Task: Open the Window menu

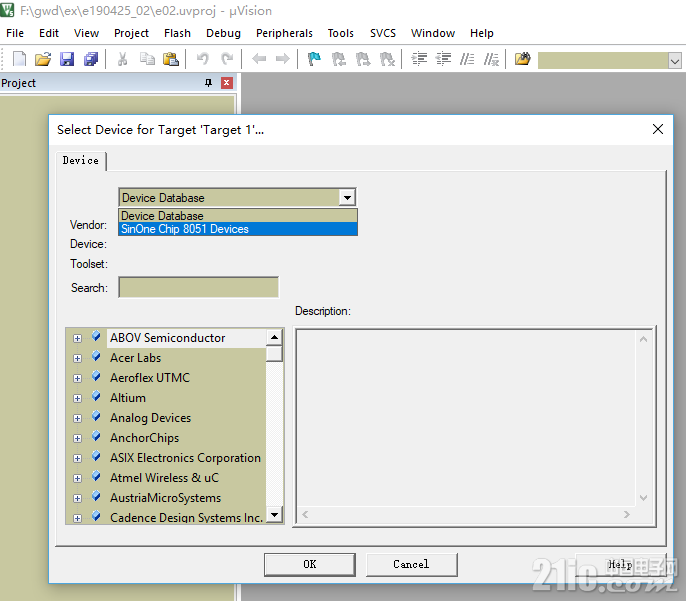Action: (x=433, y=33)
